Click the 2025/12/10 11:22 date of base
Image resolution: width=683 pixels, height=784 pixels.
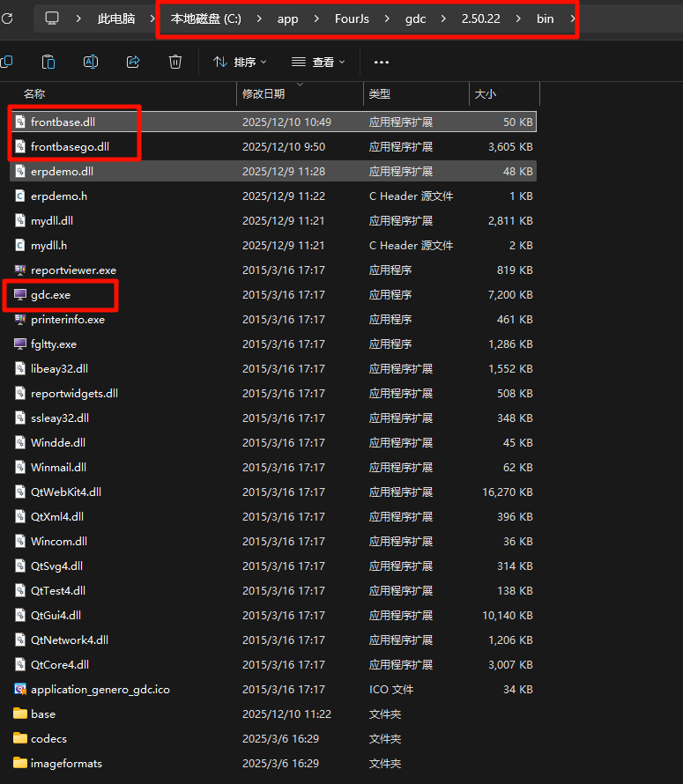point(286,714)
